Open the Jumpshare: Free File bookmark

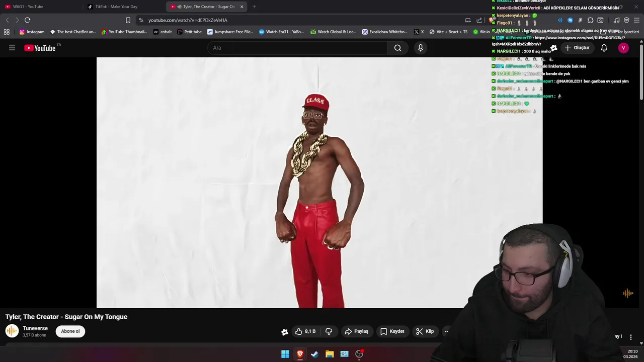230,32
